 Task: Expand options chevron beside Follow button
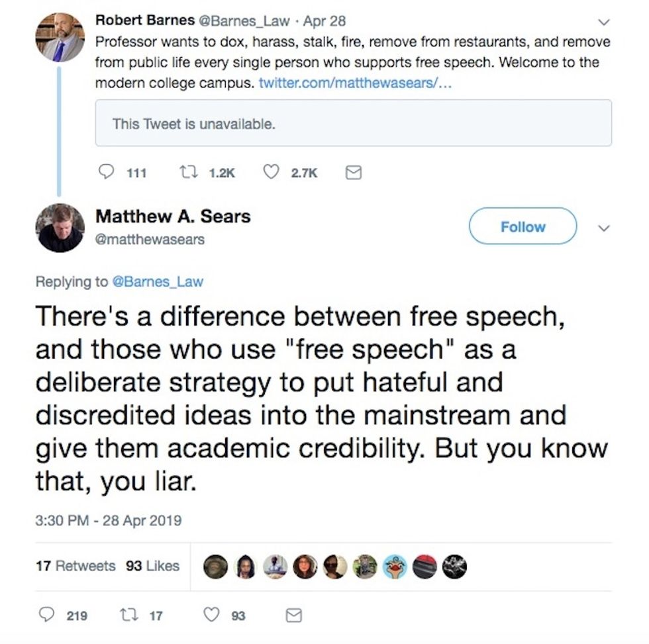pos(602,227)
